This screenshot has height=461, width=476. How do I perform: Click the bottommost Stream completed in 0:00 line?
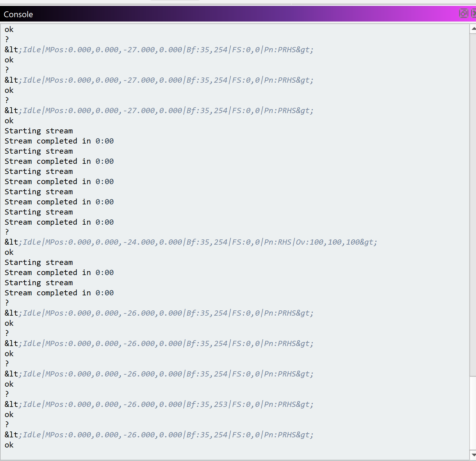tap(59, 293)
